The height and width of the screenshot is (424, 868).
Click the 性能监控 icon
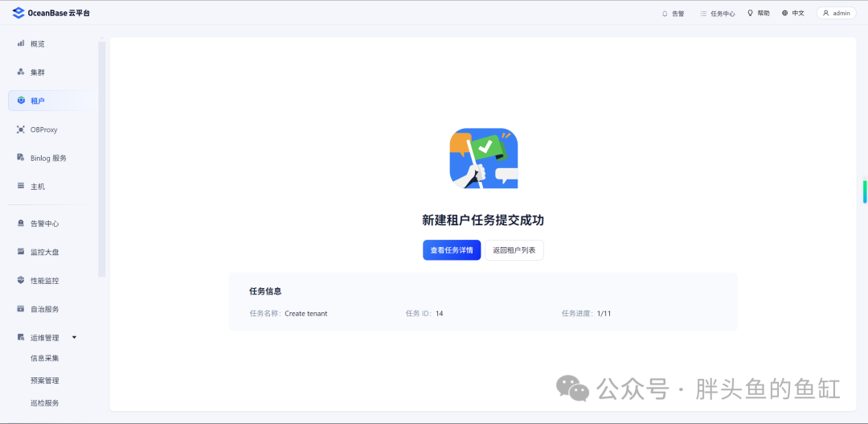[21, 281]
